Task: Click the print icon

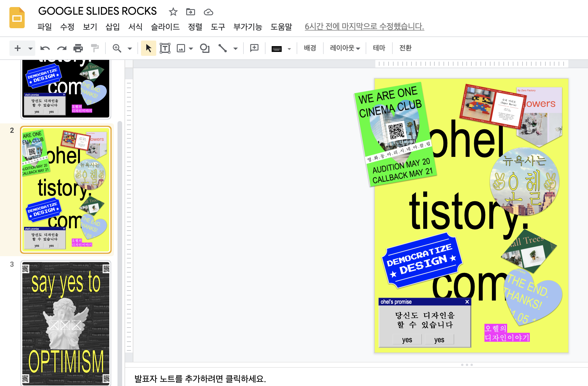Action: (x=78, y=48)
